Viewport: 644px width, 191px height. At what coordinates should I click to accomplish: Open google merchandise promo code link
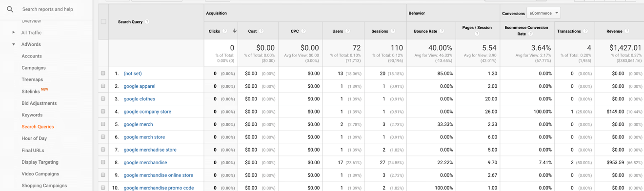[159, 188]
